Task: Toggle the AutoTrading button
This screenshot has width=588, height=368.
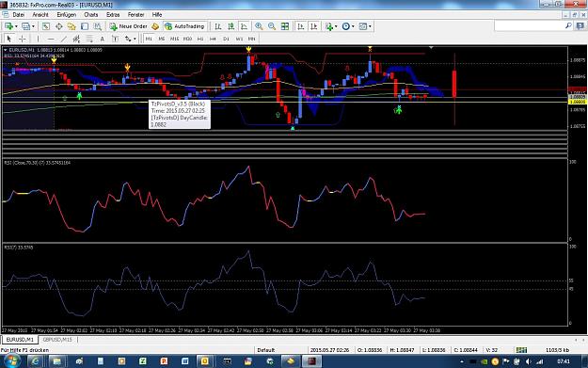Action: pos(185,26)
